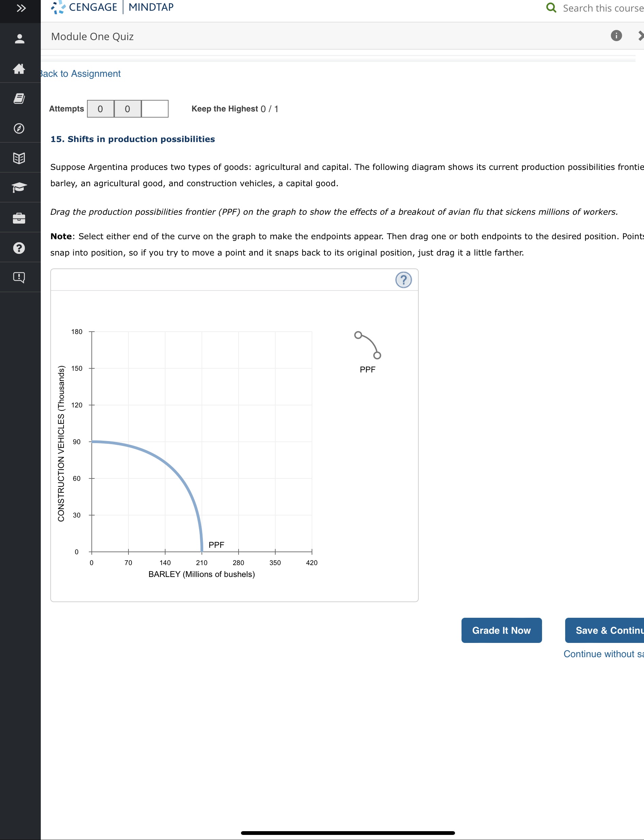Click the green search magnifier icon

point(551,7)
